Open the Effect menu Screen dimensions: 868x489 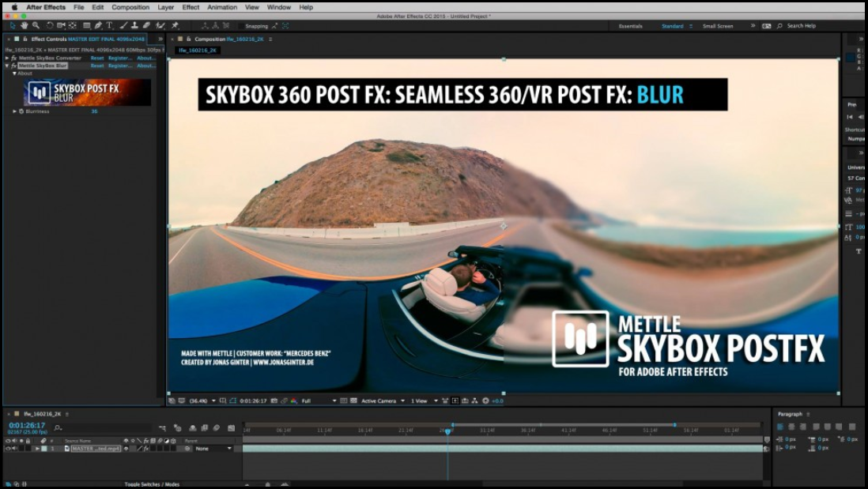point(191,7)
